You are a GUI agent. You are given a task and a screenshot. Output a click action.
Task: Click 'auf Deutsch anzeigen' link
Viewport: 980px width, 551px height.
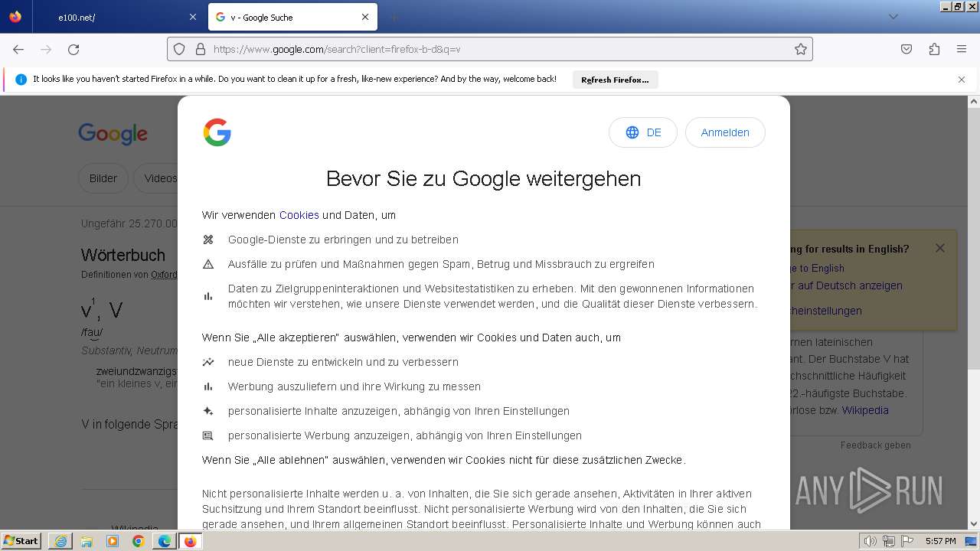click(846, 285)
